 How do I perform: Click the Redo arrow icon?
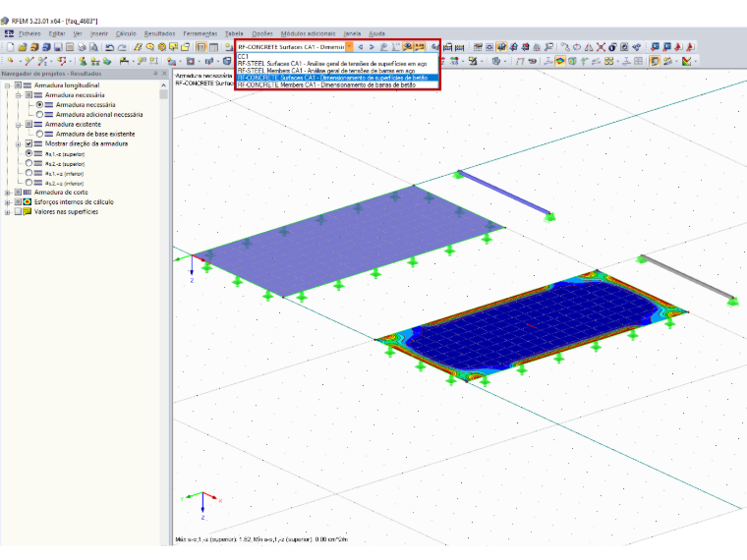[122, 47]
